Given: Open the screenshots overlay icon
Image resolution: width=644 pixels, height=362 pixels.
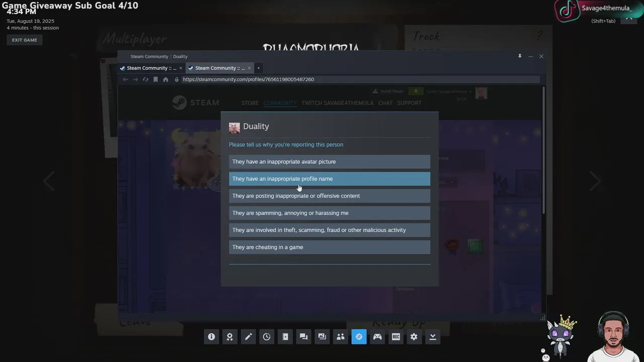Looking at the screenshot, I should (322, 337).
